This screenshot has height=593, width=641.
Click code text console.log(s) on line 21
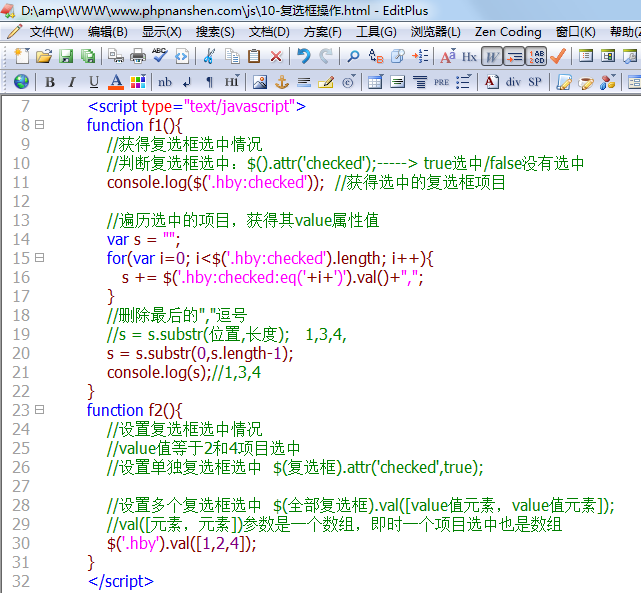[x=159, y=372]
